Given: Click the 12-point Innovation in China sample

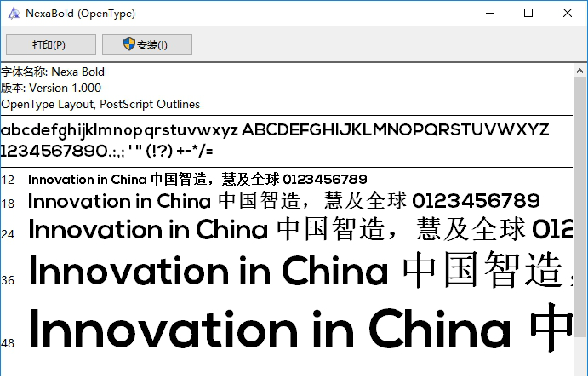Looking at the screenshot, I should [x=197, y=180].
